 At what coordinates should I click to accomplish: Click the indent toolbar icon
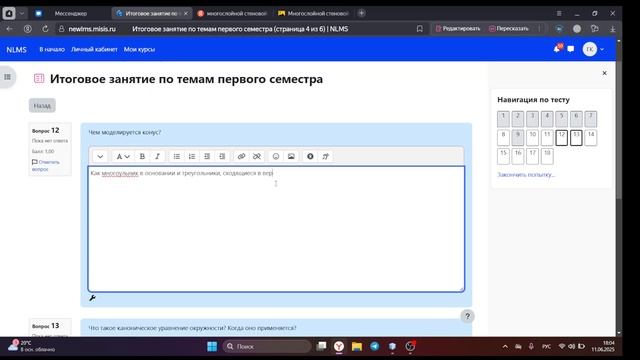click(x=222, y=156)
